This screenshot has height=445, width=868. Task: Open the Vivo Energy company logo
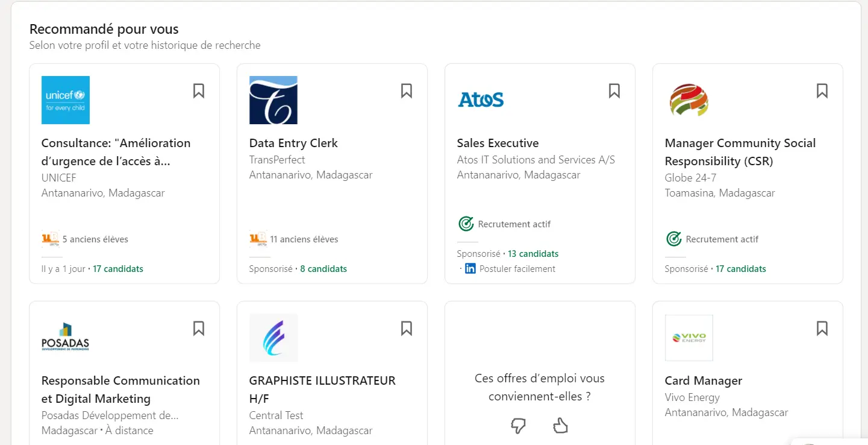(689, 338)
